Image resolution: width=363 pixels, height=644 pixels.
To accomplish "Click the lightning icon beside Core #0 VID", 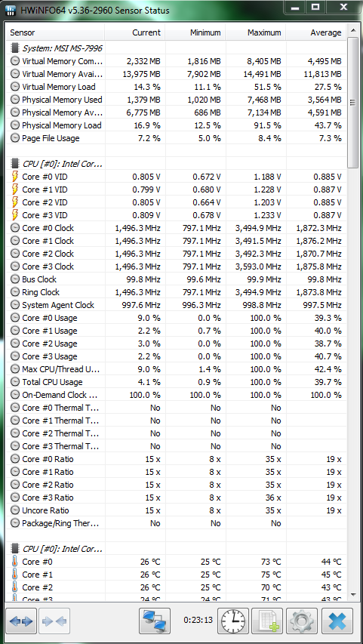I will [x=15, y=177].
